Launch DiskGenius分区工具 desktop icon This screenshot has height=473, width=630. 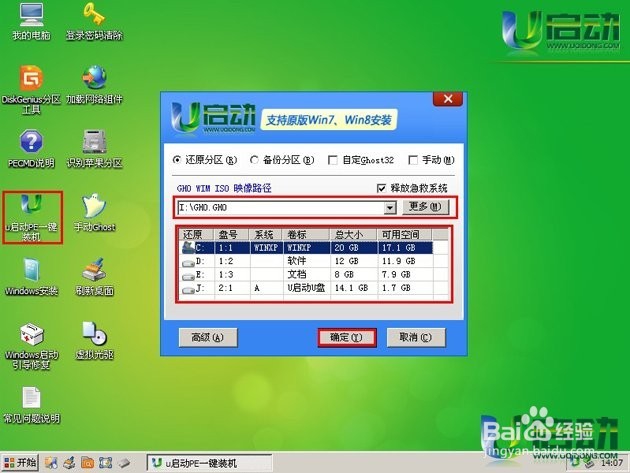coord(31,89)
